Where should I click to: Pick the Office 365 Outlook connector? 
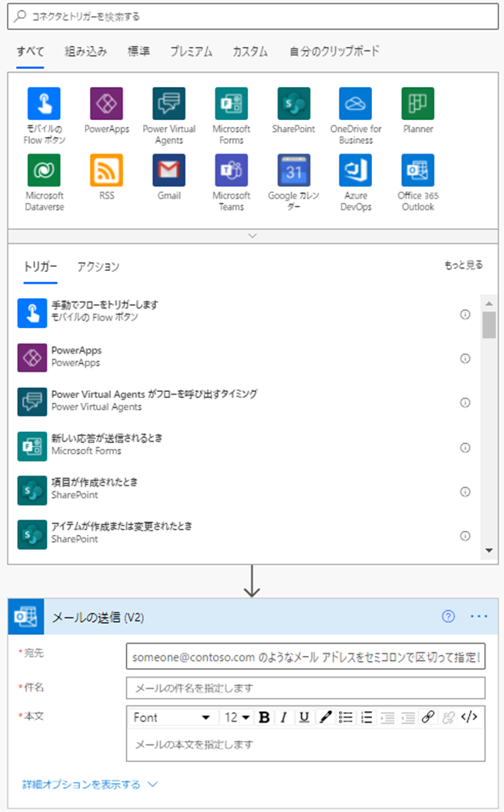(x=418, y=170)
